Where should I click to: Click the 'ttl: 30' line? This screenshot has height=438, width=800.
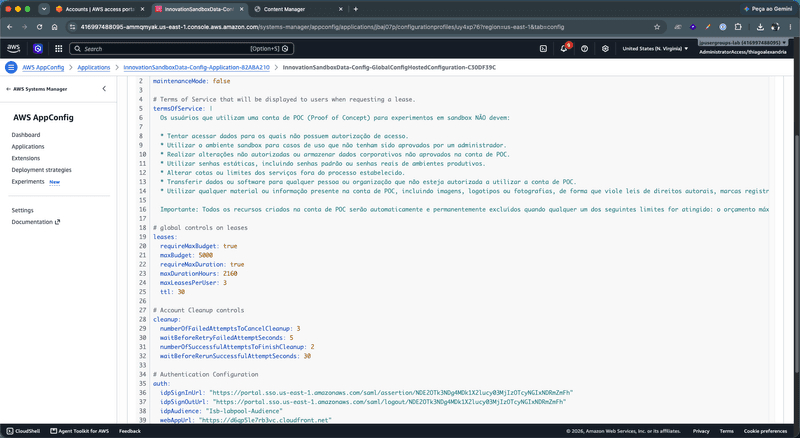[172, 292]
